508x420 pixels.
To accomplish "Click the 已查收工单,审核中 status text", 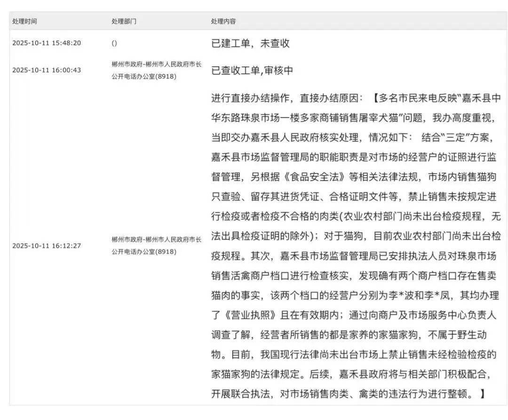I will 252,71.
